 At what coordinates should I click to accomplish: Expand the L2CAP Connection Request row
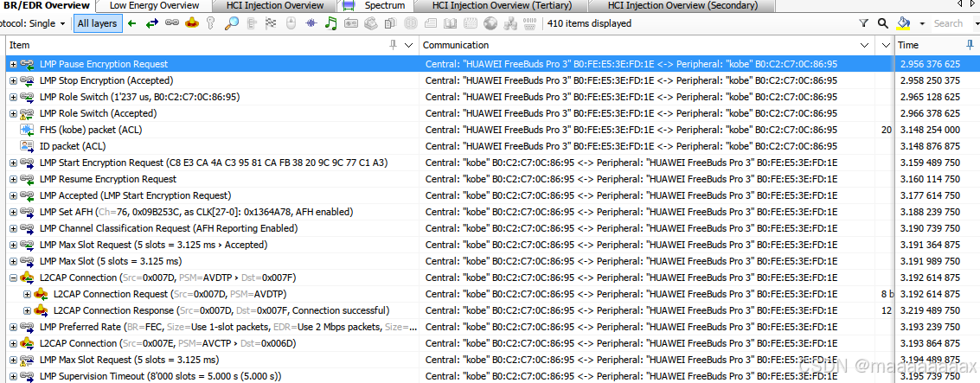point(27,294)
